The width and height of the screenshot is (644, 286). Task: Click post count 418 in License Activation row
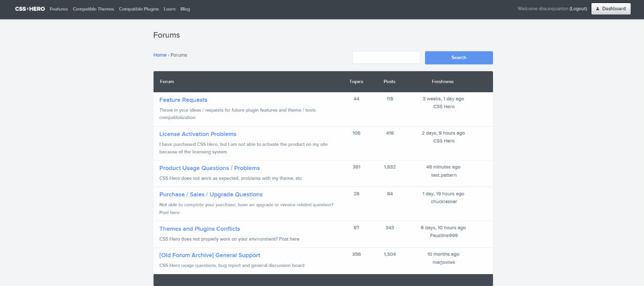point(389,133)
